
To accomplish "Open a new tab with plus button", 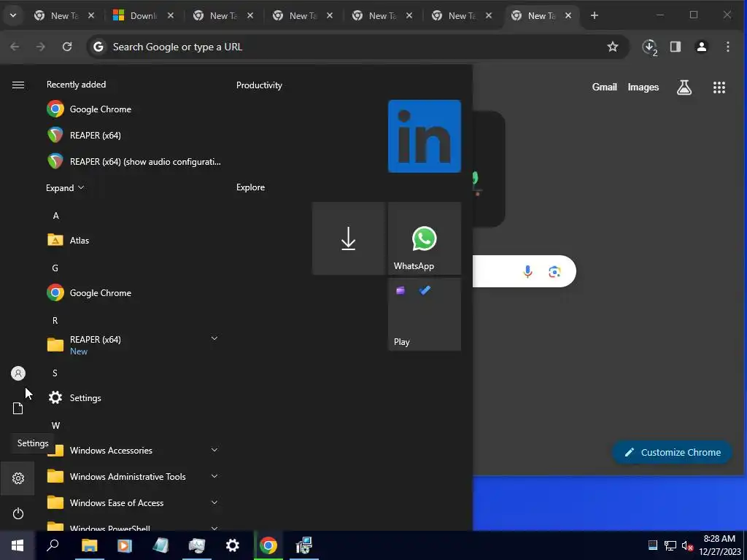I will pos(594,16).
